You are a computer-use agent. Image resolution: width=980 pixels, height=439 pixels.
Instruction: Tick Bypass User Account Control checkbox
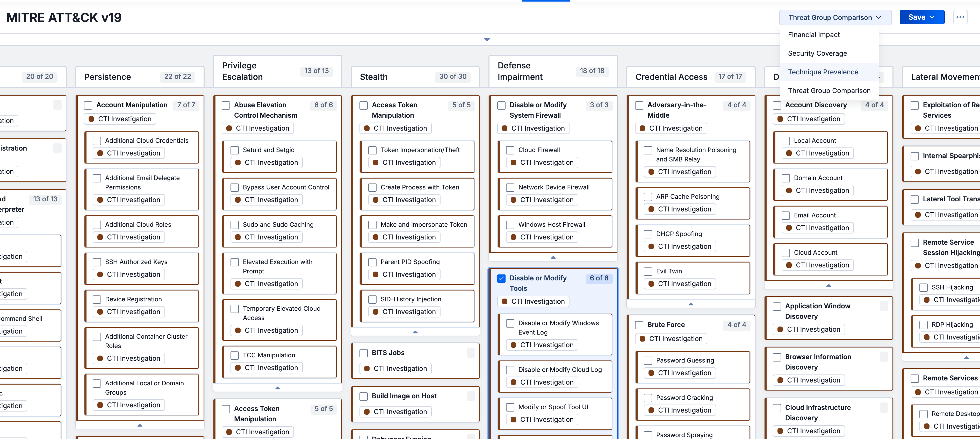(x=235, y=188)
